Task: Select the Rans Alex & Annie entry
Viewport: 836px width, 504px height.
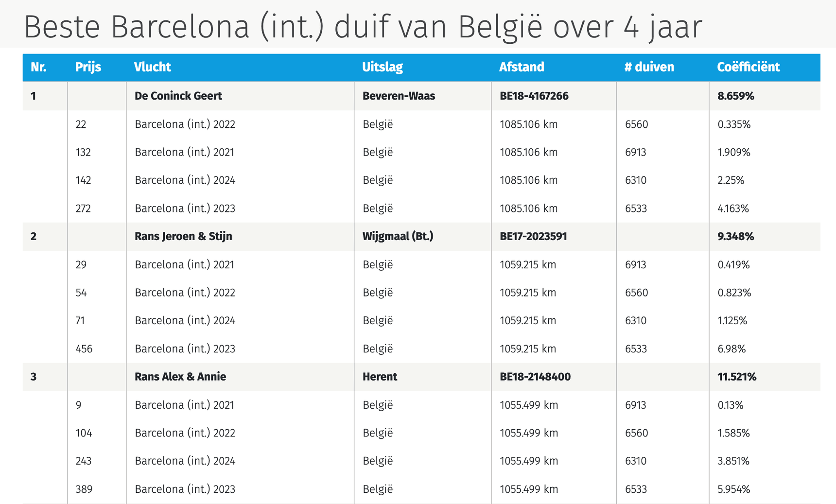Action: click(x=180, y=377)
